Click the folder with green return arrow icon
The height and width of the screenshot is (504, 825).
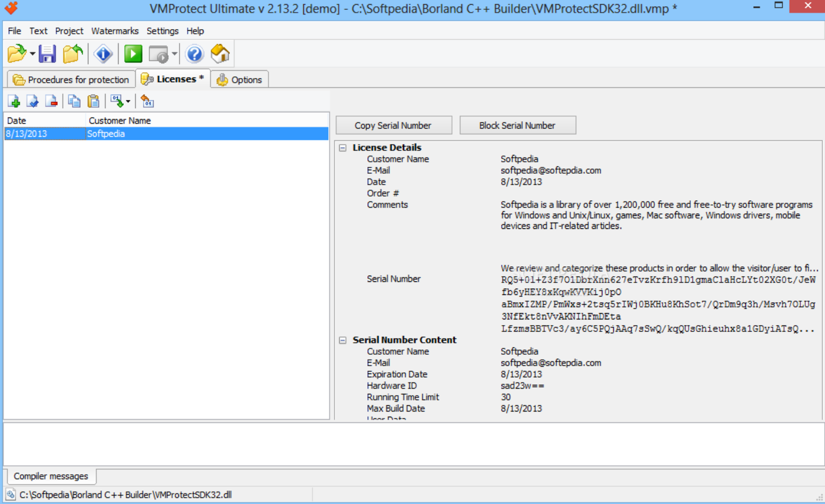coord(73,54)
